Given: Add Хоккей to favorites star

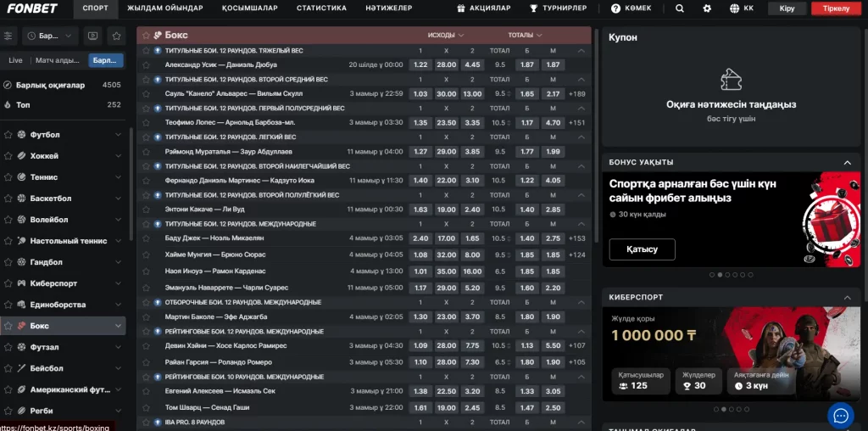Looking at the screenshot, I should click(8, 155).
